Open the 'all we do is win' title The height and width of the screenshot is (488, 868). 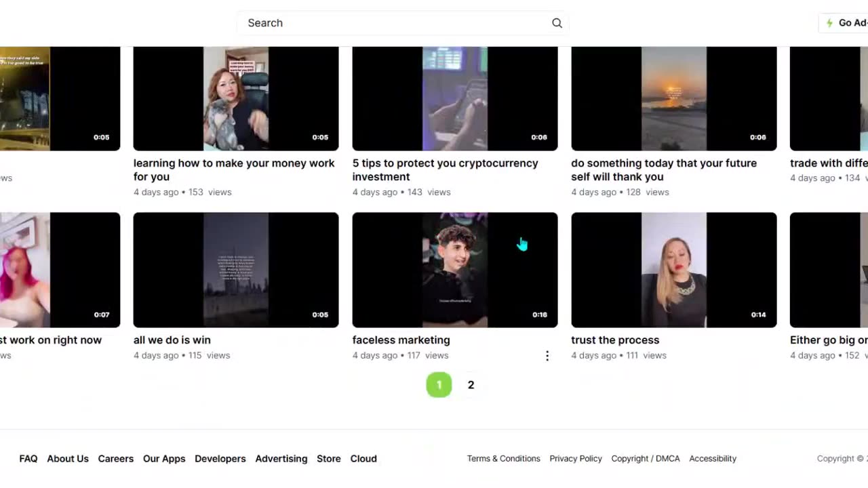(x=172, y=340)
